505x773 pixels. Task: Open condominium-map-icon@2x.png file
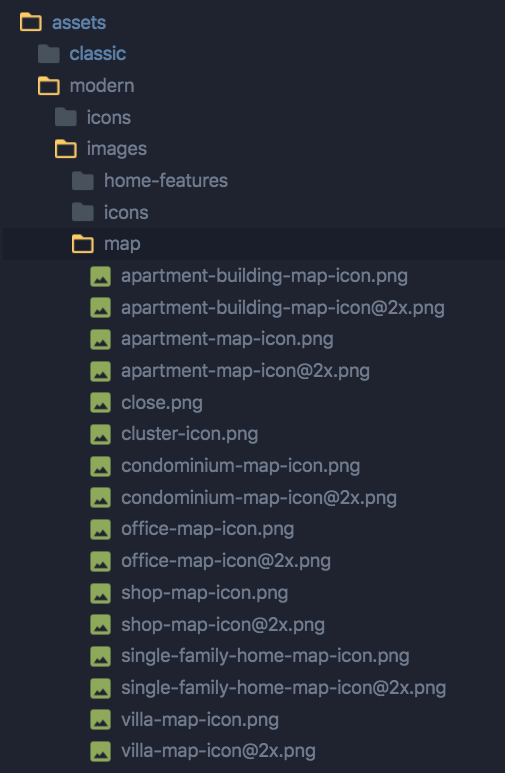(259, 498)
